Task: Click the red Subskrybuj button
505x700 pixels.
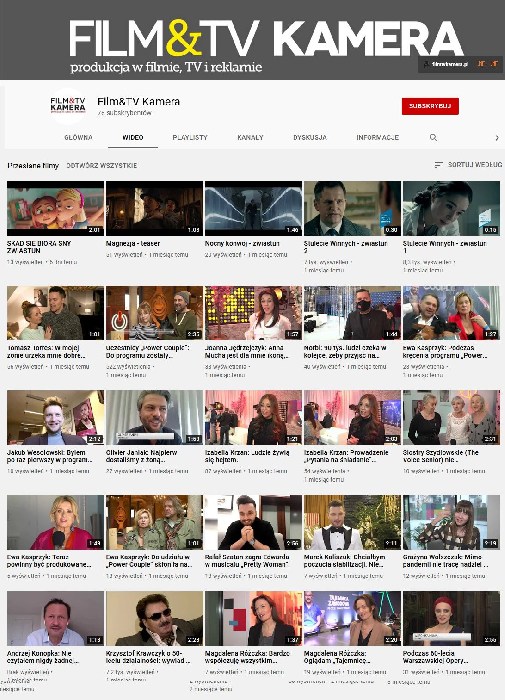Action: click(430, 106)
